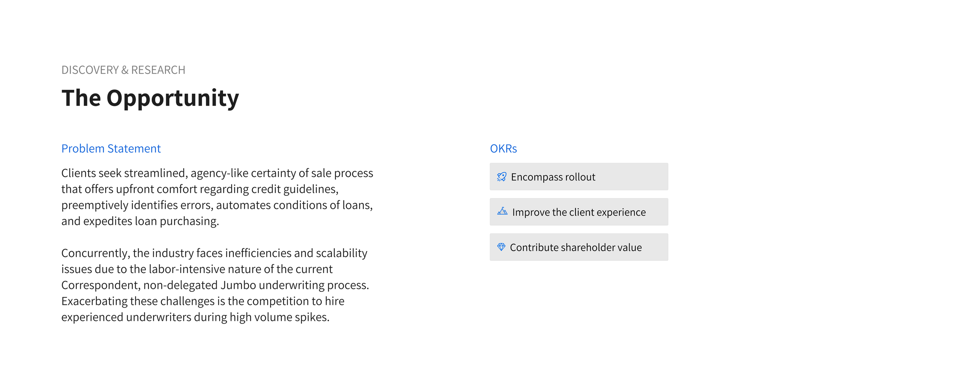
Task: Click the diamond icon beside Contribute shareholder value
Action: point(501,247)
